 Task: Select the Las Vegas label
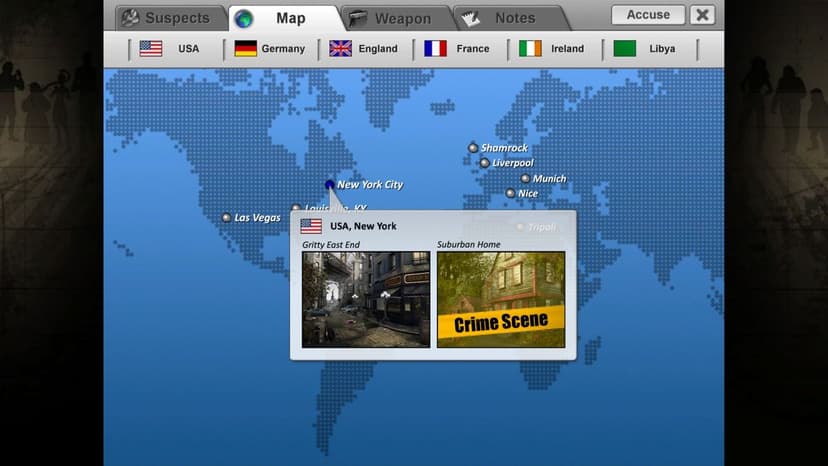pyautogui.click(x=257, y=218)
